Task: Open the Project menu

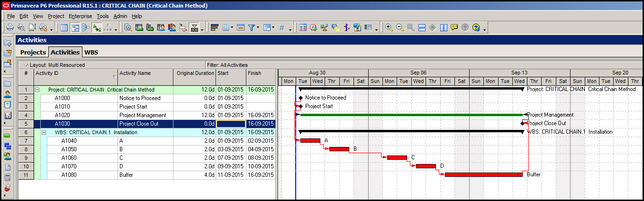Action: point(56,16)
